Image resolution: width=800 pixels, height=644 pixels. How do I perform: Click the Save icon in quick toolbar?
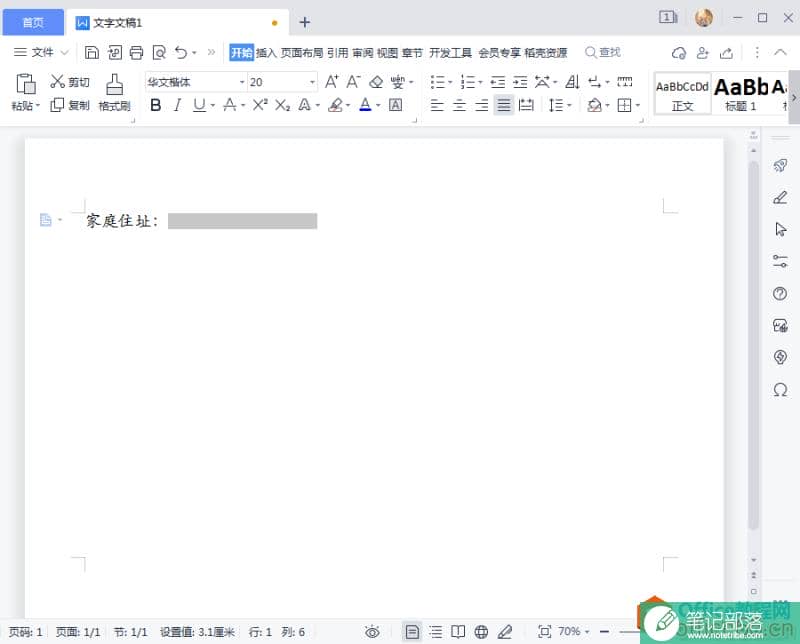pos(92,53)
